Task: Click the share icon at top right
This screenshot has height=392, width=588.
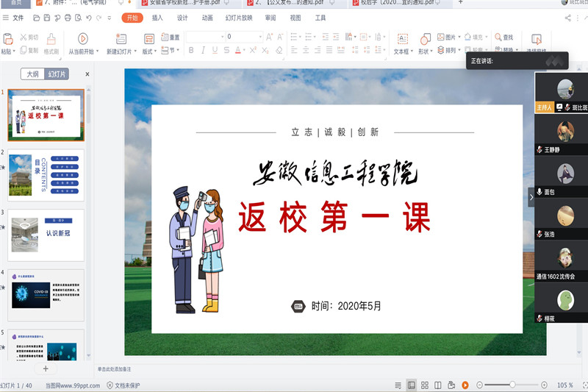Action: 567,18
